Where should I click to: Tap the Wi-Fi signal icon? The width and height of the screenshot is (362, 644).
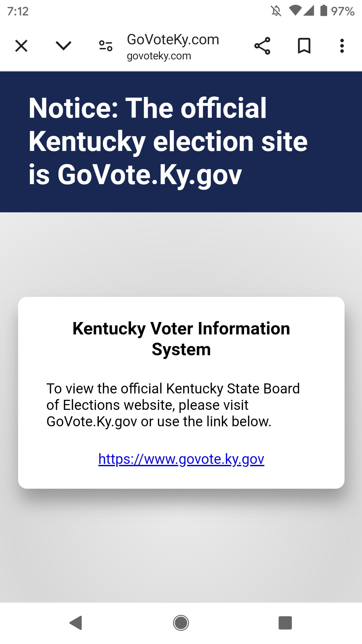pos(295,11)
